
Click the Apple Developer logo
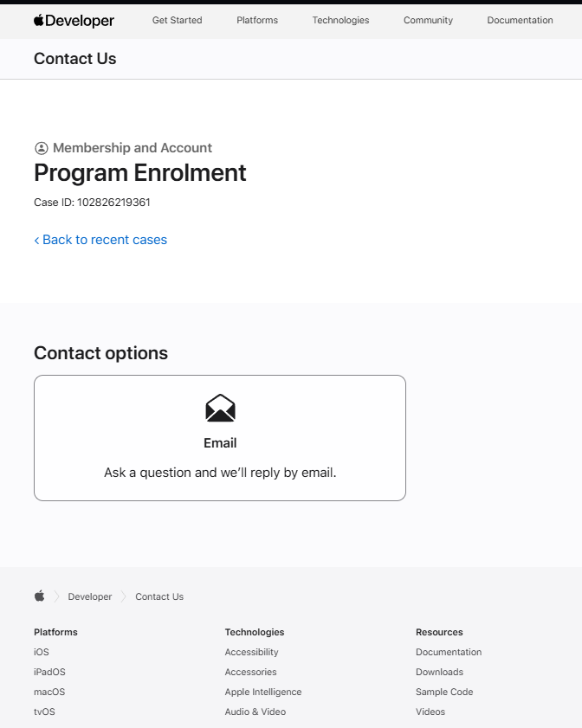pyautogui.click(x=74, y=21)
